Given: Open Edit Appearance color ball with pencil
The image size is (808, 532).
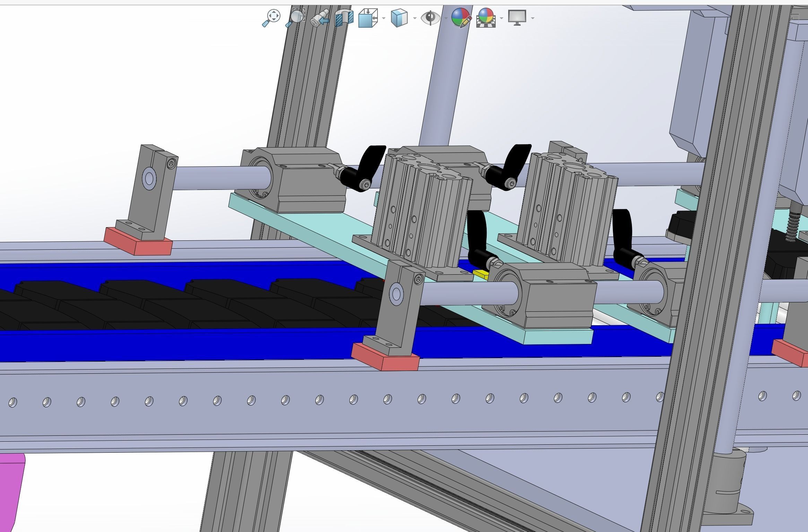Looking at the screenshot, I should coord(461,18).
